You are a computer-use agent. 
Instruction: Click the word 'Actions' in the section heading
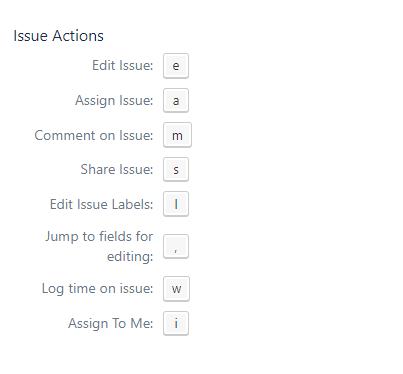click(x=78, y=36)
